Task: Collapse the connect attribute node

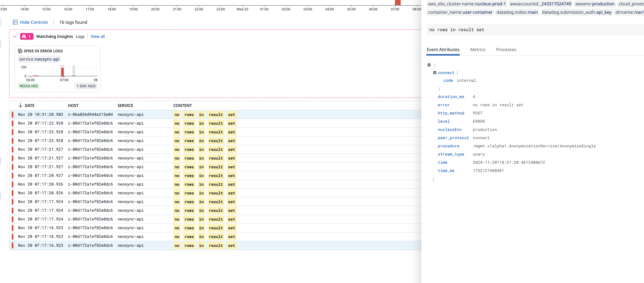Action: tap(435, 73)
